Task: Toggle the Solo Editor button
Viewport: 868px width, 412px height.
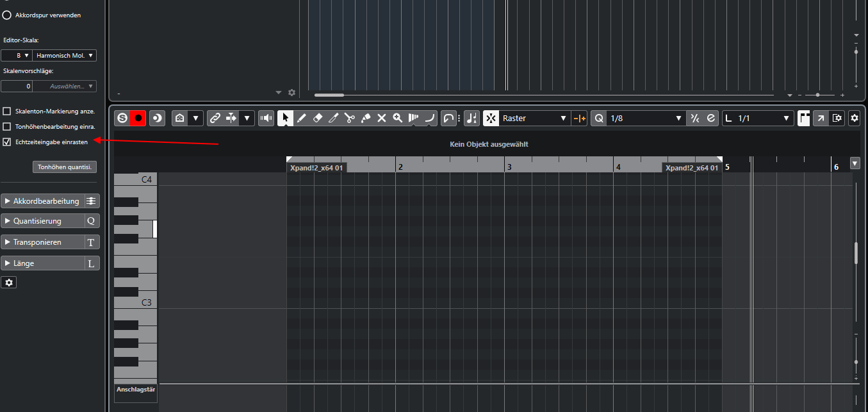Action: click(x=122, y=118)
